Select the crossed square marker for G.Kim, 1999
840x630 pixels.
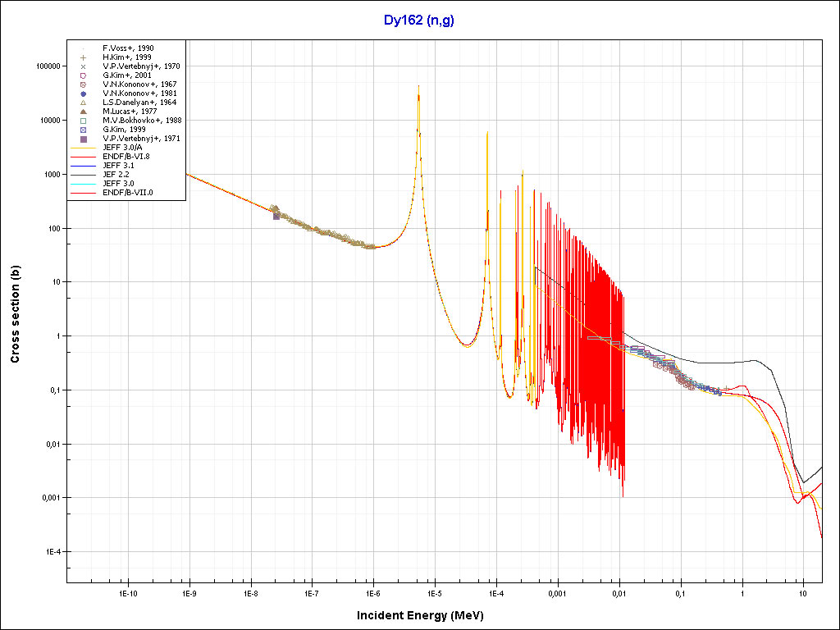[84, 130]
